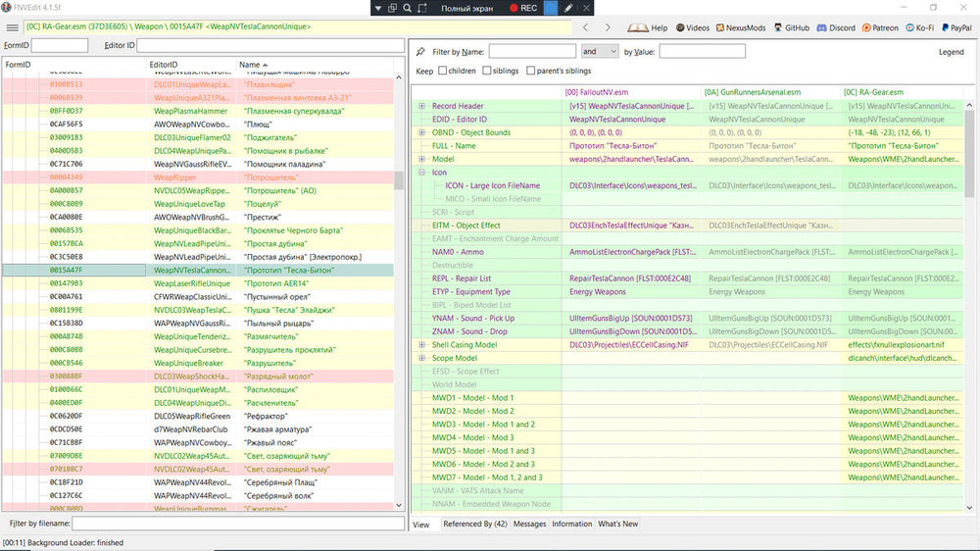
Task: Open Patreon link
Action: 880,27
